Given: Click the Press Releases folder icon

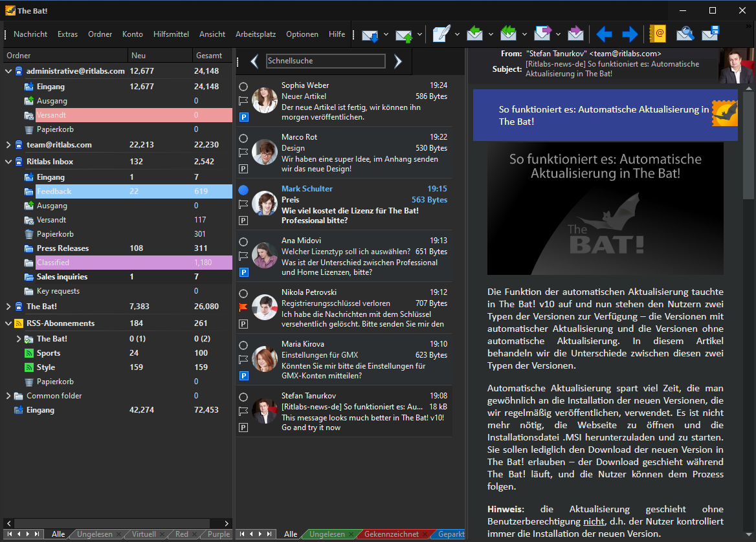Looking at the screenshot, I should [29, 248].
